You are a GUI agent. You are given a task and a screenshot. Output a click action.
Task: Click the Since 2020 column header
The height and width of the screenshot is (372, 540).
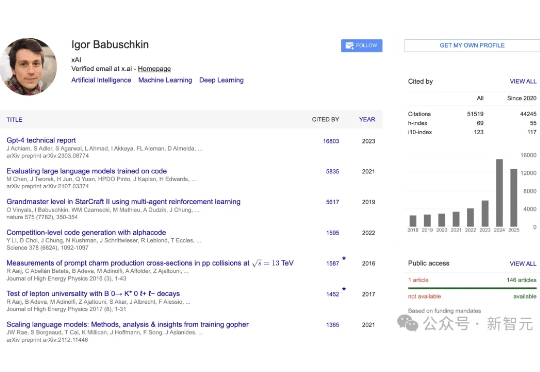[x=522, y=98]
